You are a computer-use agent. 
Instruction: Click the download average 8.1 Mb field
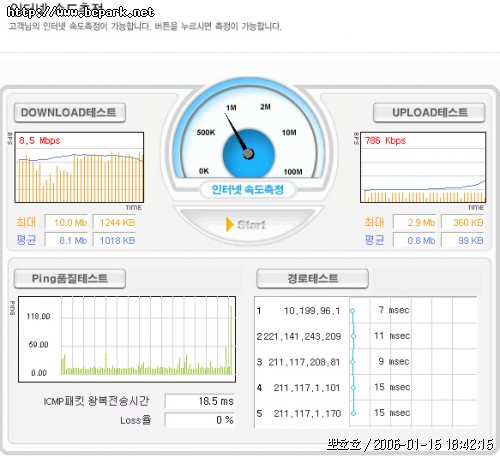click(x=67, y=240)
